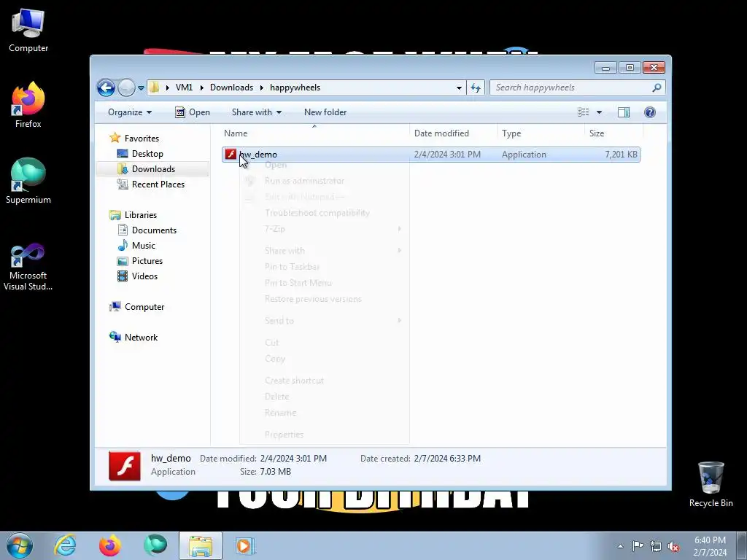
Task: Launch Firefox from taskbar
Action: click(x=109, y=545)
